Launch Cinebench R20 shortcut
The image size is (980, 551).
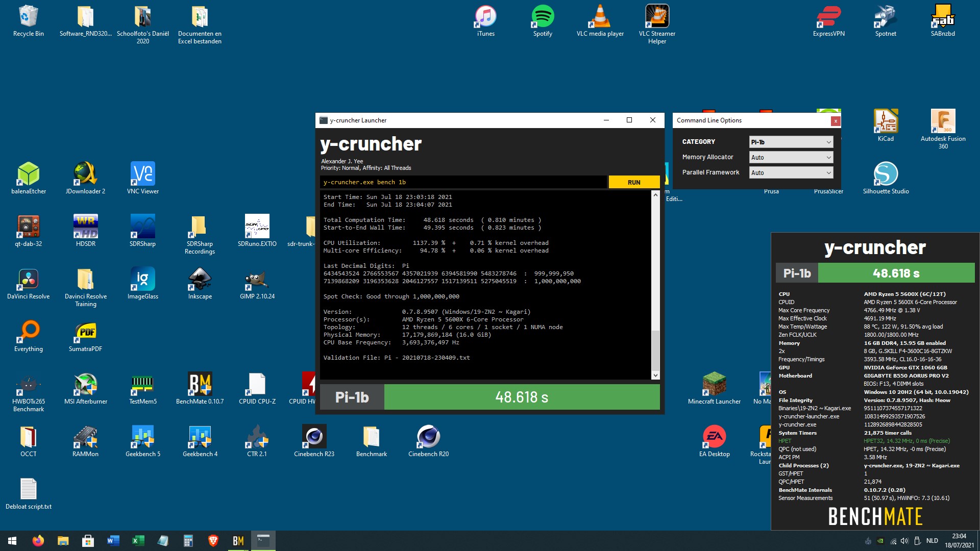(x=428, y=441)
